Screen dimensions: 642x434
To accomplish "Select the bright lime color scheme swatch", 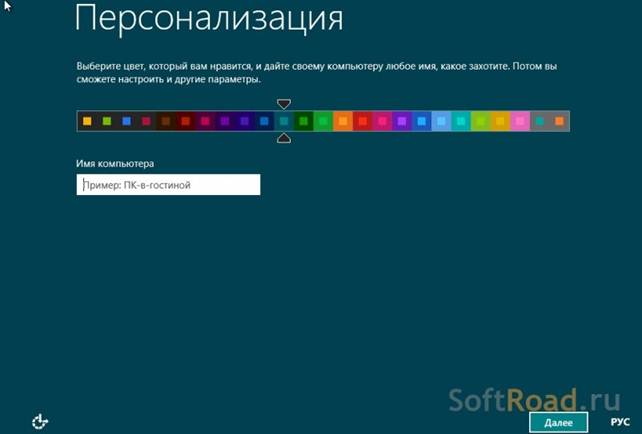I will pos(481,121).
